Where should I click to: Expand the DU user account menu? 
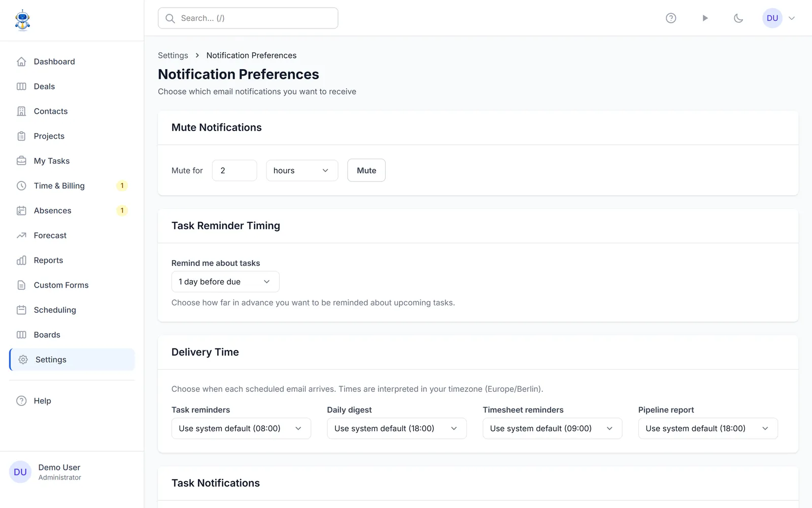tap(779, 18)
